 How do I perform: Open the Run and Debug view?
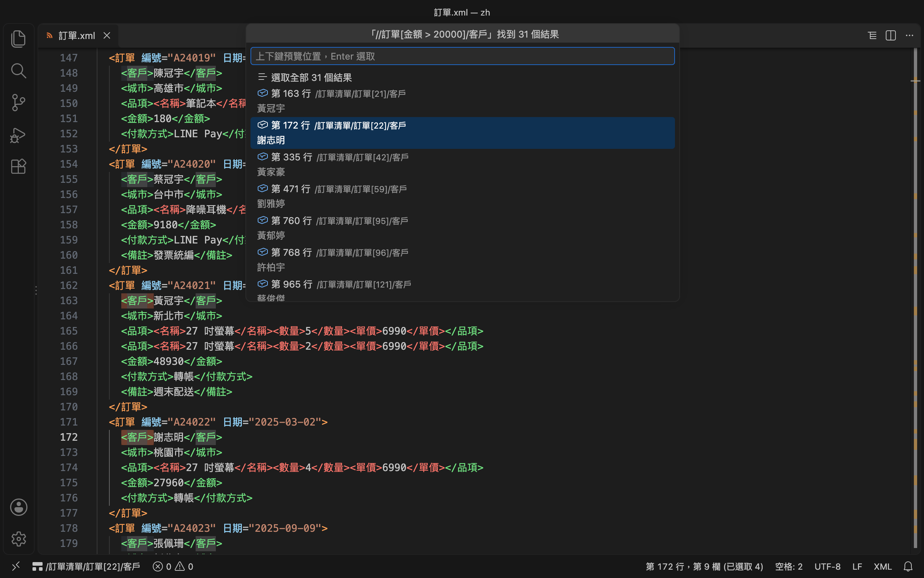pyautogui.click(x=18, y=135)
